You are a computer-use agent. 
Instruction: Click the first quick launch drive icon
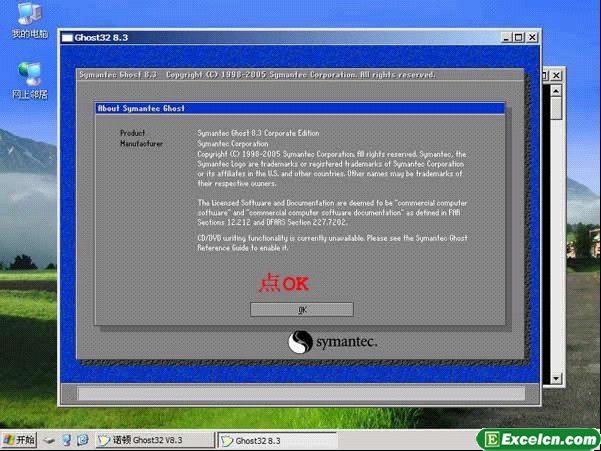(x=49, y=440)
